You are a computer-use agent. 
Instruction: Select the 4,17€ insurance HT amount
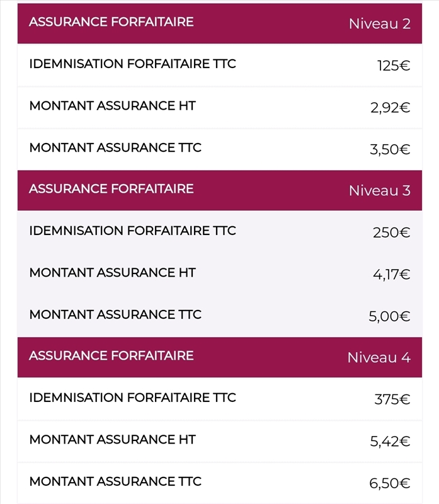[391, 275]
